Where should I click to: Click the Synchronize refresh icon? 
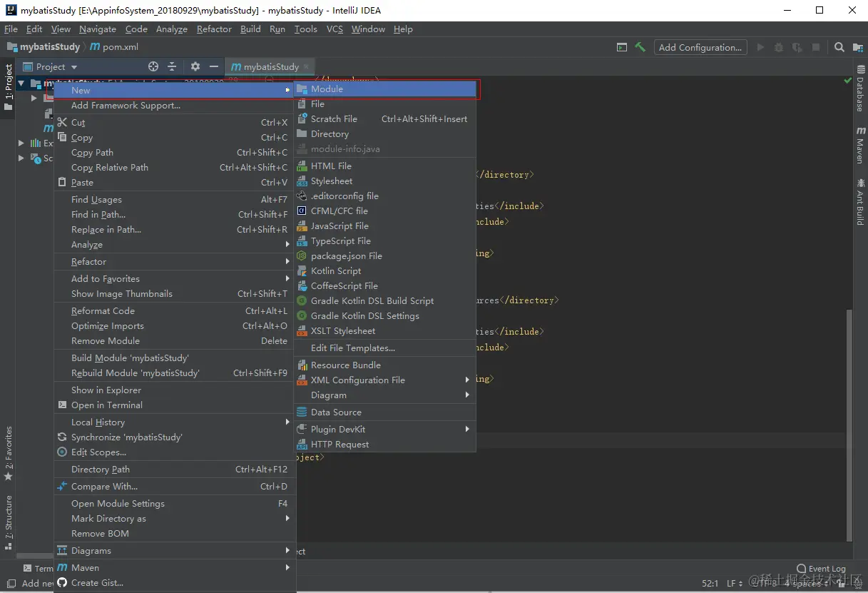pyautogui.click(x=62, y=437)
